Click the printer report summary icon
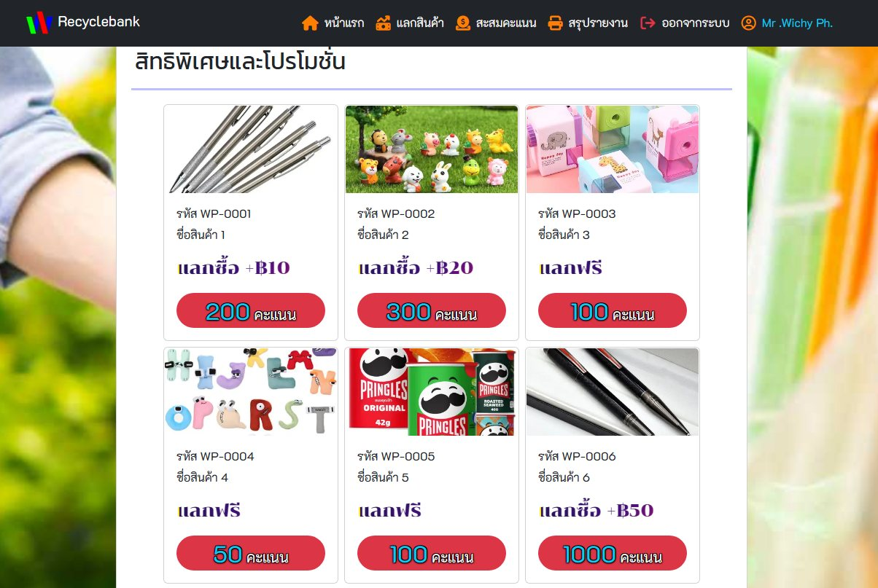The image size is (878, 588). tap(555, 23)
